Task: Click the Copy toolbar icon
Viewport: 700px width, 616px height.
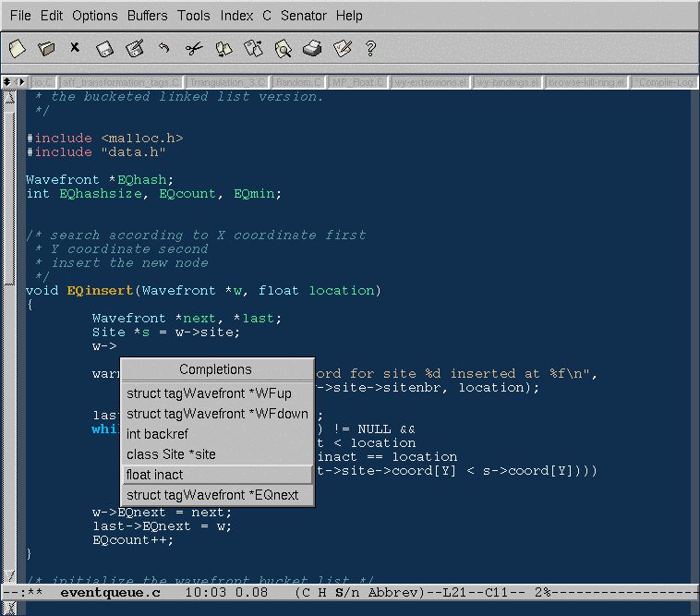Action: [x=223, y=48]
